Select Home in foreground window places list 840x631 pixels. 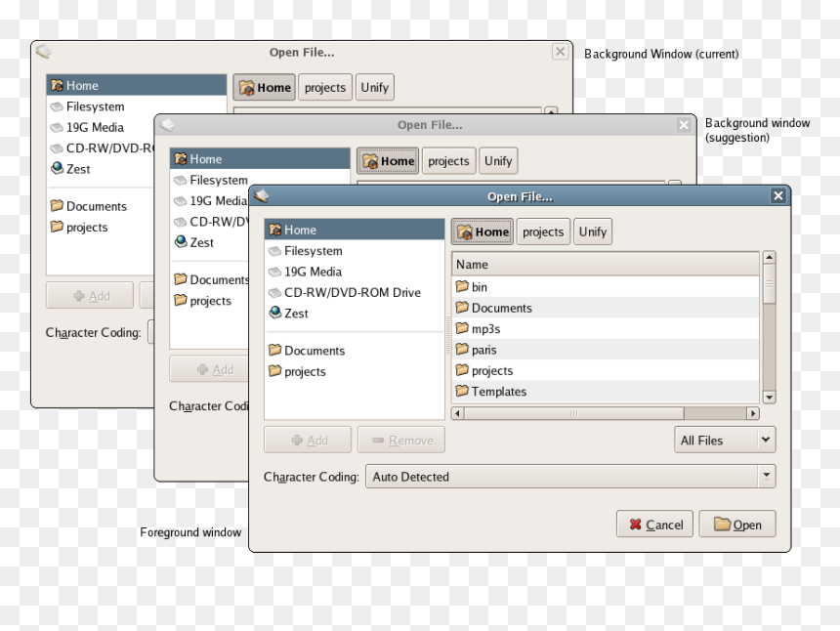coord(355,230)
